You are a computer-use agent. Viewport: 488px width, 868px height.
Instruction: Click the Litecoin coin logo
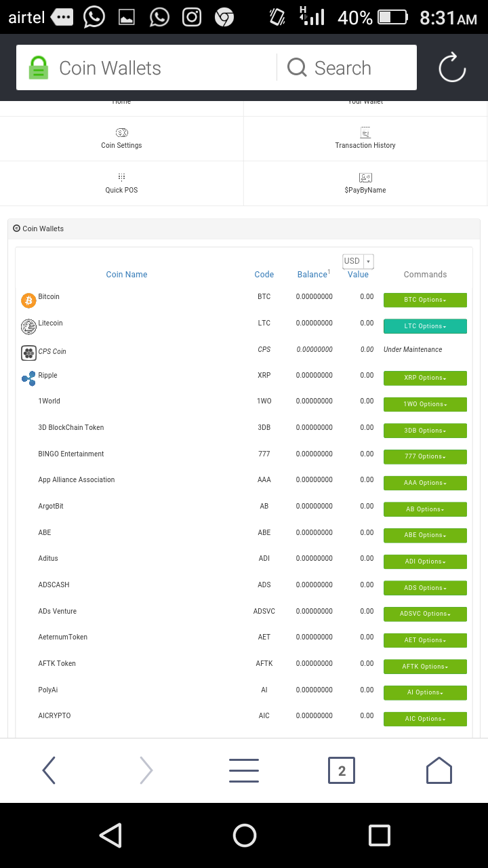click(28, 327)
